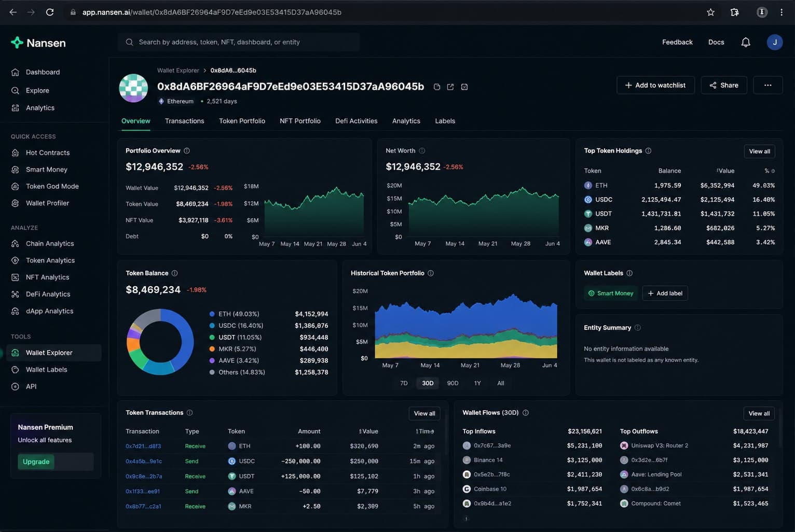795x532 pixels.
Task: Sort Token Transactions by Value column
Action: [368, 431]
